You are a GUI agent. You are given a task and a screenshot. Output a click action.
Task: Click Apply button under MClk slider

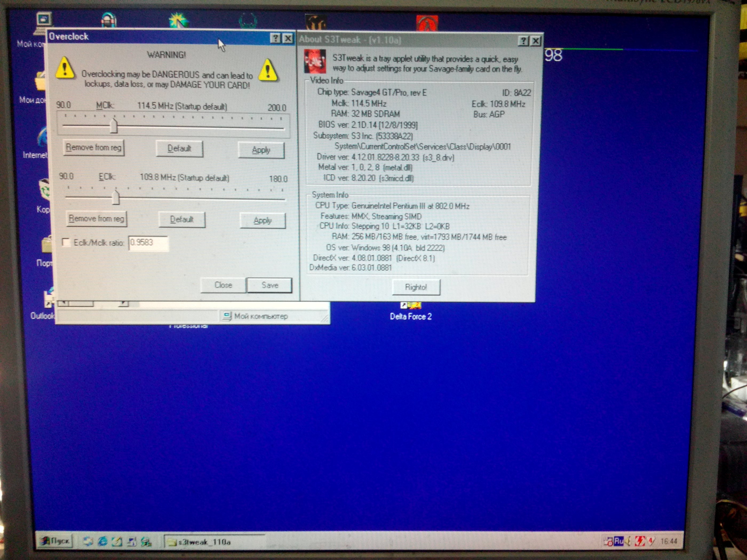[261, 150]
